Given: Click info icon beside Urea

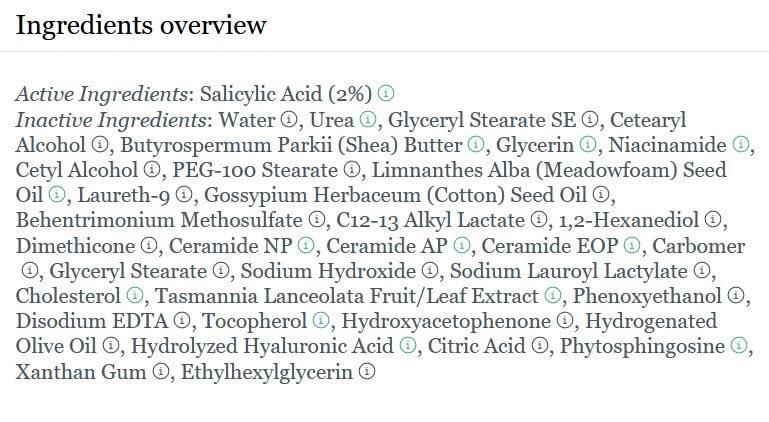Looking at the screenshot, I should coord(367,120).
